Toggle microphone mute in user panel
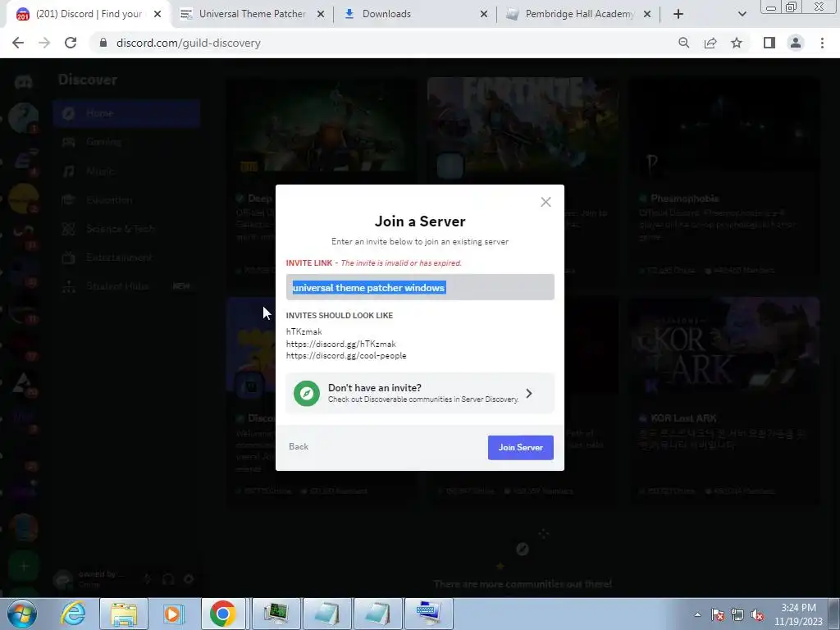The image size is (840, 630). pos(148,579)
